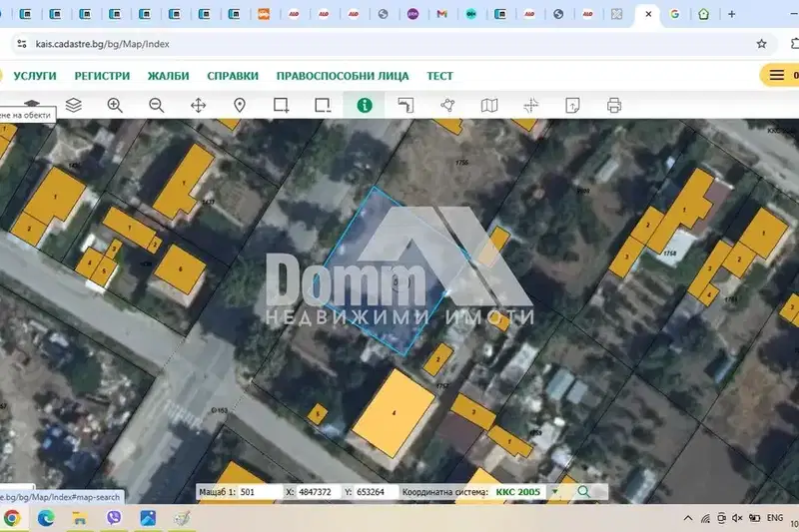Open the РЕГИСТРИ menu

pyautogui.click(x=103, y=76)
